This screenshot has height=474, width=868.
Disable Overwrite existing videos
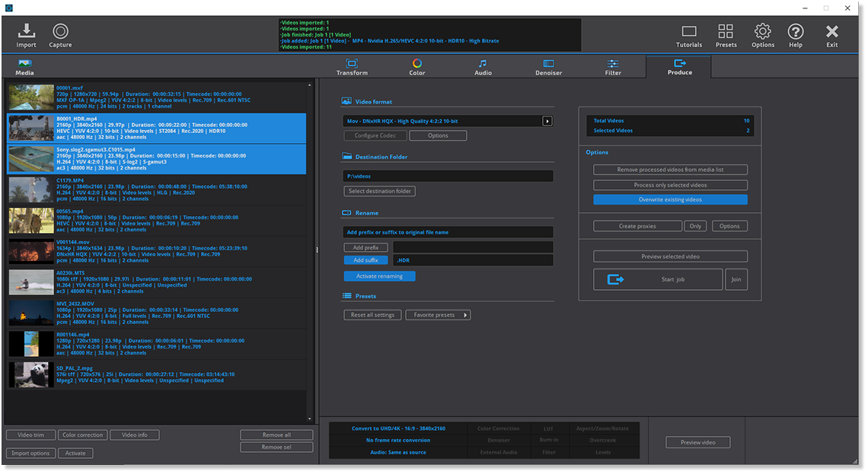click(x=670, y=199)
